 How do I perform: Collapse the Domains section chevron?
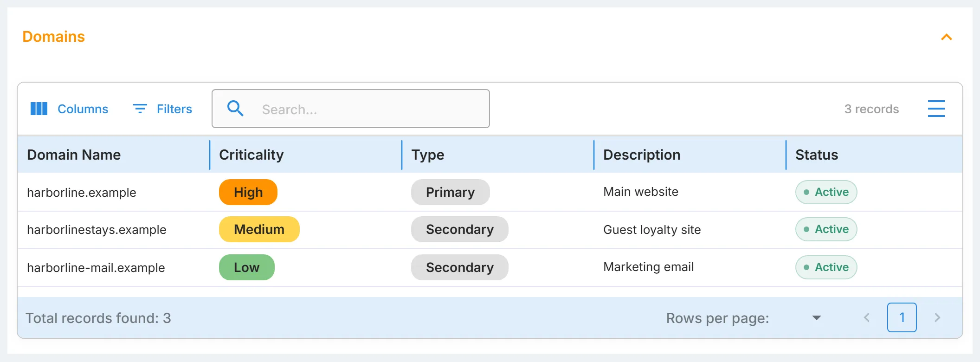click(946, 37)
